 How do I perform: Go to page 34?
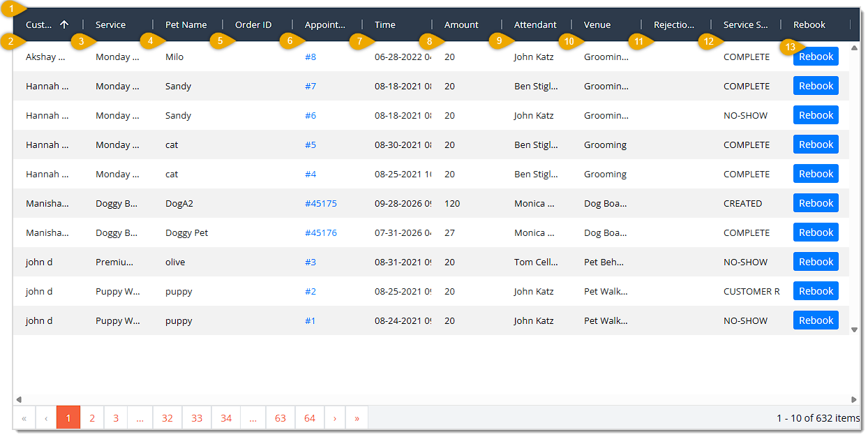226,418
